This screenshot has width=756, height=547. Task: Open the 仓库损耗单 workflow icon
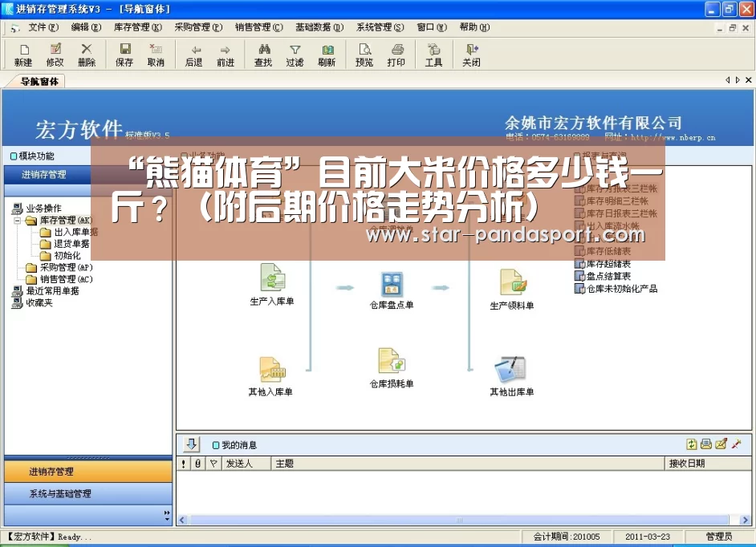(392, 360)
